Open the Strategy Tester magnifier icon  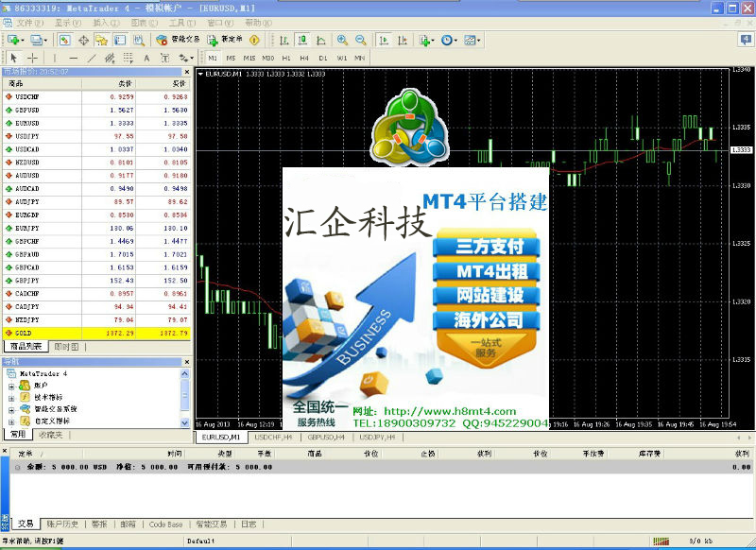139,40
